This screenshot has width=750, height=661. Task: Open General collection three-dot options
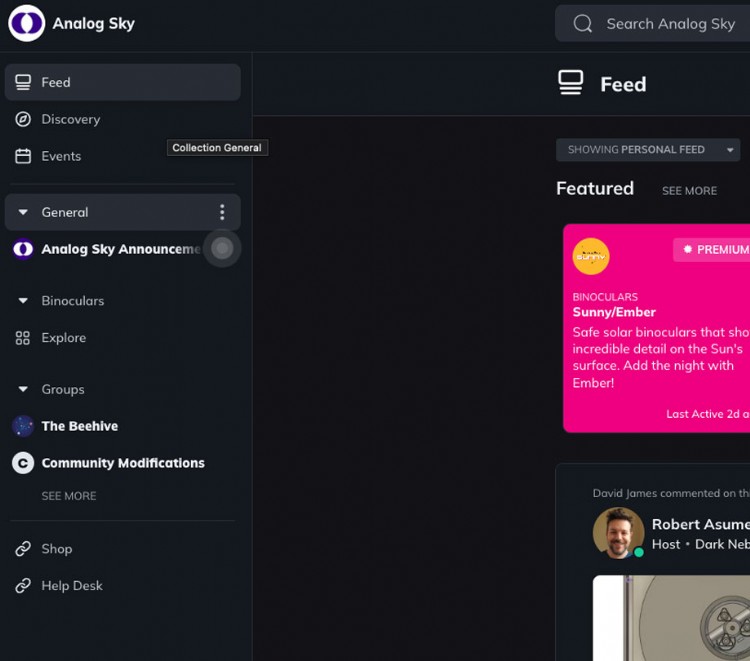(222, 212)
